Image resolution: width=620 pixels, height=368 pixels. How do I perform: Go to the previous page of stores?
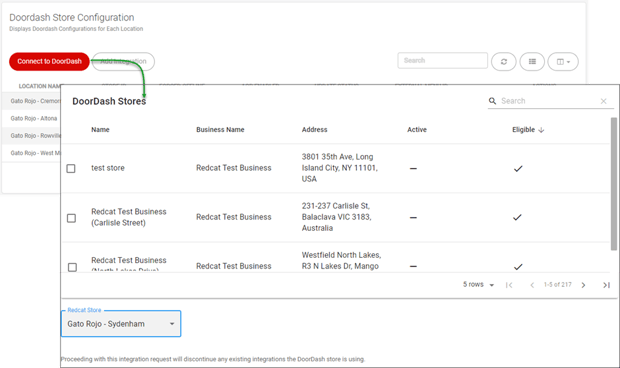click(532, 285)
